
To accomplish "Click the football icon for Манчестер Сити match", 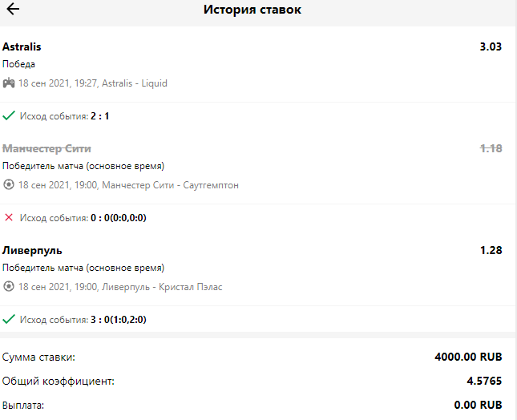I will click(x=9, y=185).
